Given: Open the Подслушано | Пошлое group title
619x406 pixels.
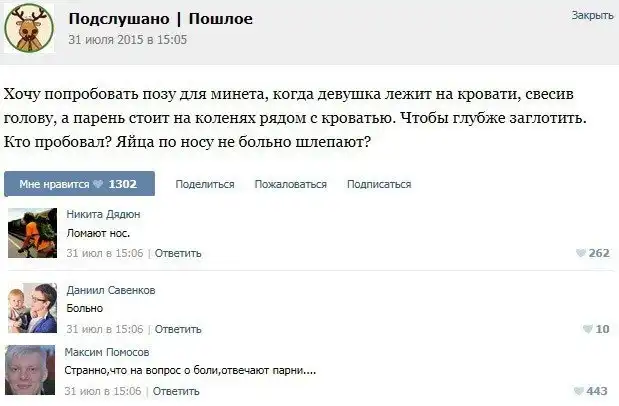Looking at the screenshot, I should (160, 19).
